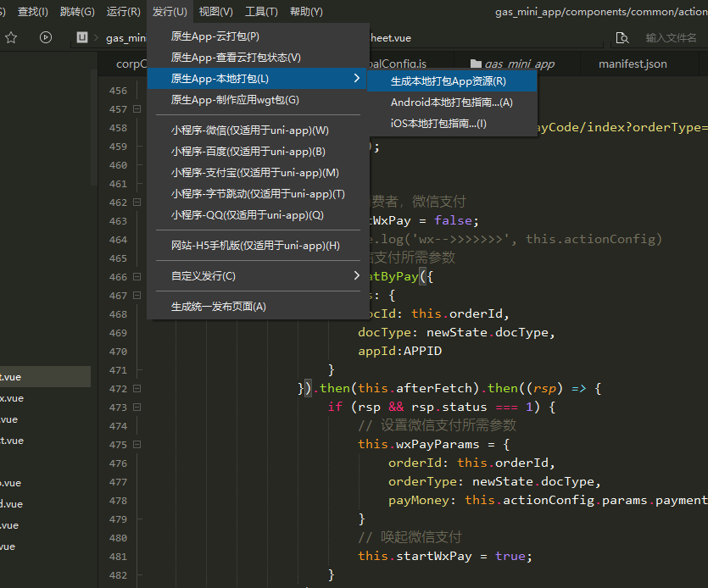The height and width of the screenshot is (588, 708).
Task: Click the 唤起微信支付 comment
Action: [410, 537]
